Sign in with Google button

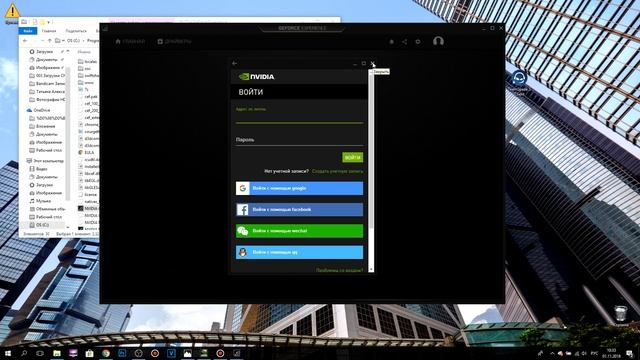[299, 188]
